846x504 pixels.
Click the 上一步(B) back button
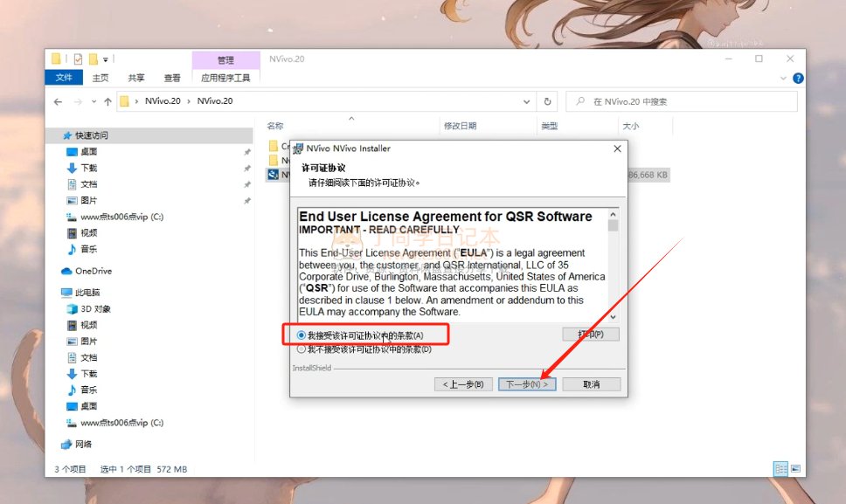[463, 383]
